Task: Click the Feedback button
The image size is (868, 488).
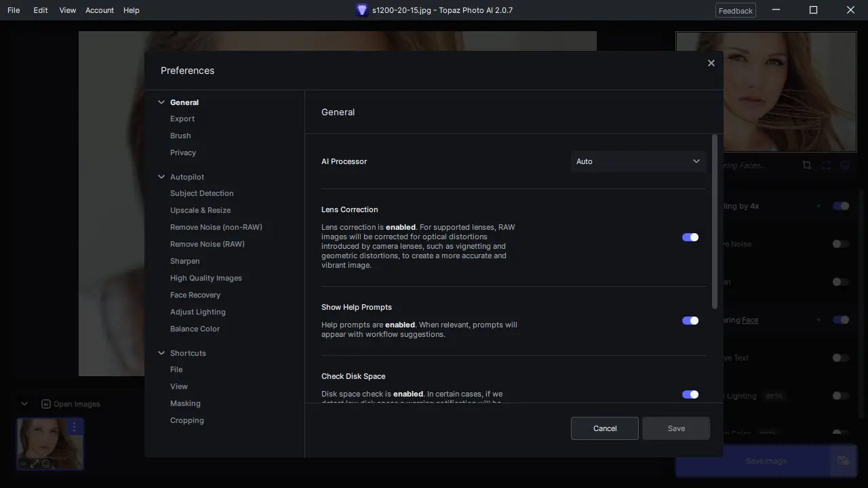Action: point(736,11)
